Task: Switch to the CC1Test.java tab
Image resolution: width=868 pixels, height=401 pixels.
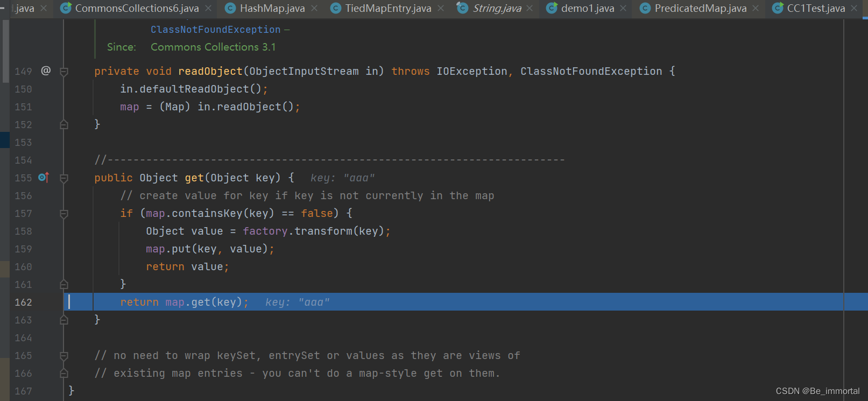Action: pyautogui.click(x=816, y=8)
